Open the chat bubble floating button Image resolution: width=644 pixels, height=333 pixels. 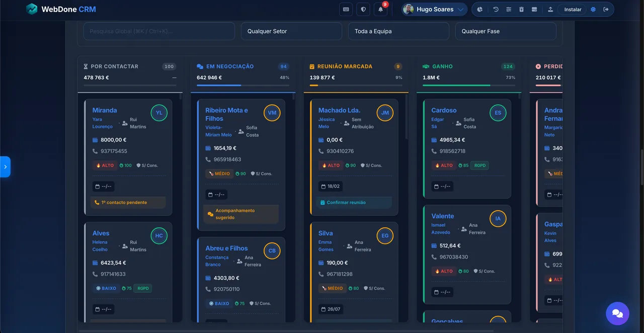[617, 313]
